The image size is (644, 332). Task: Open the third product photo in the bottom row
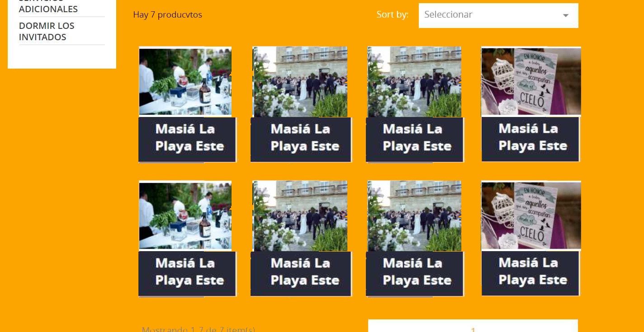[414, 216]
